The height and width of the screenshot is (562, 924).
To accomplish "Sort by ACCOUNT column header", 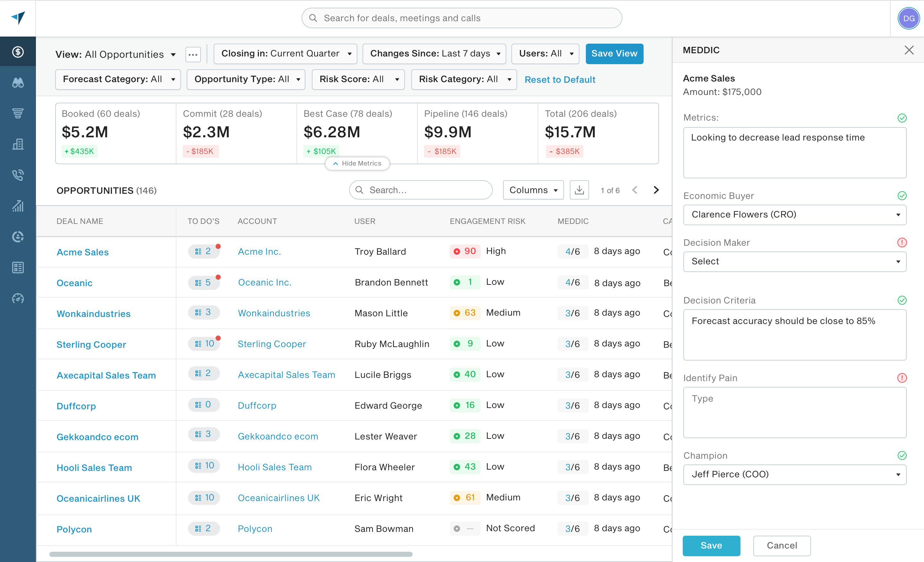I will point(257,221).
